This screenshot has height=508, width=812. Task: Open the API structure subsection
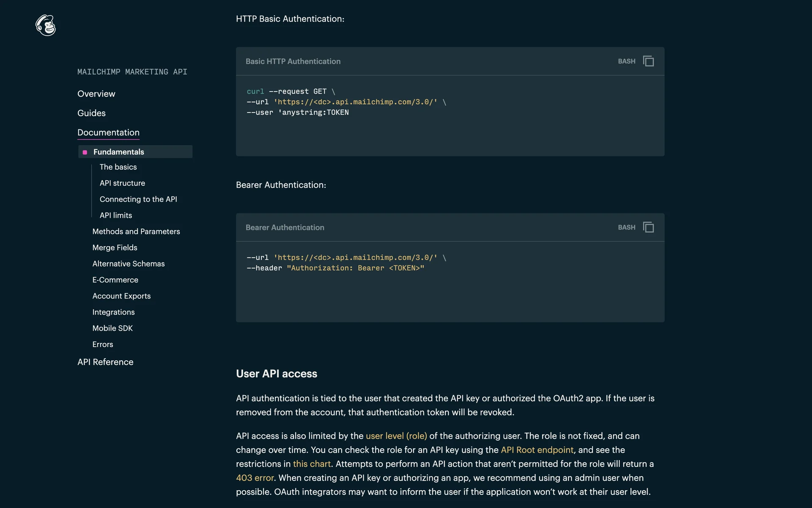pos(122,183)
